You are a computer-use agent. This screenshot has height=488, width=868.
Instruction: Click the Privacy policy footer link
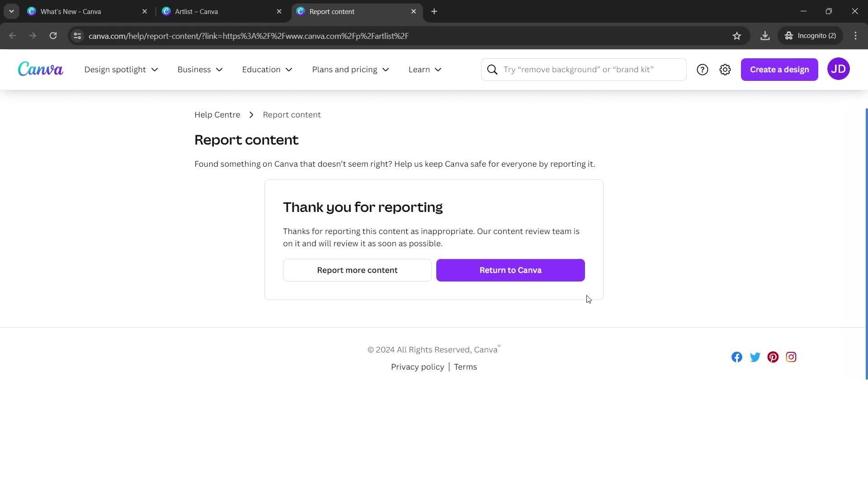417,366
